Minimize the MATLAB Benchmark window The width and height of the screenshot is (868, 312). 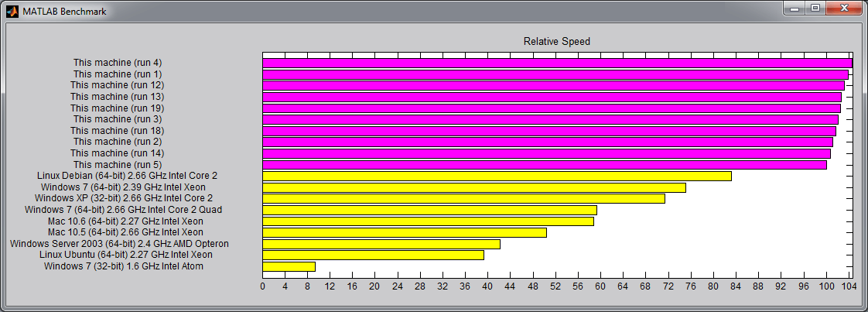[x=795, y=9]
